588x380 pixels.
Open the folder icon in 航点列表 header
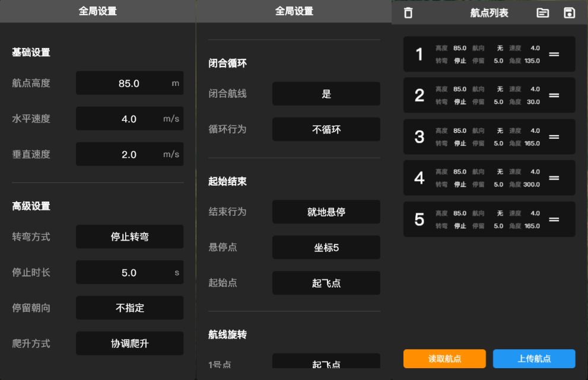tap(543, 13)
